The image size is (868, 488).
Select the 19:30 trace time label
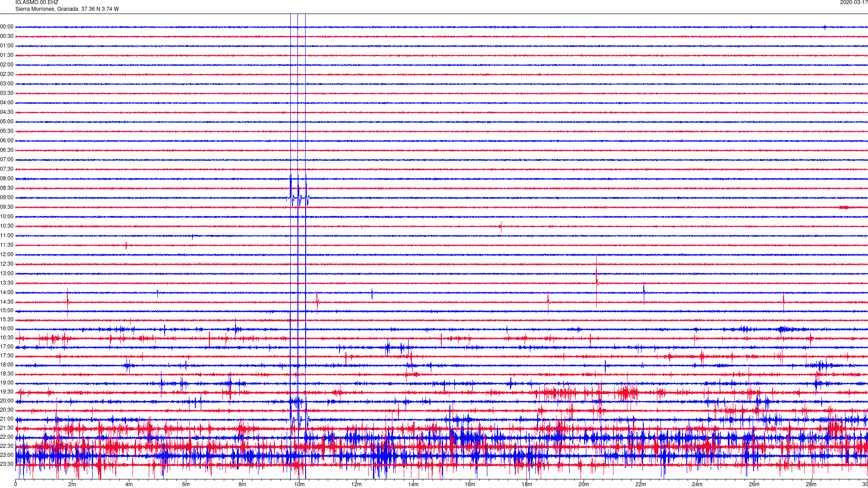[7, 392]
